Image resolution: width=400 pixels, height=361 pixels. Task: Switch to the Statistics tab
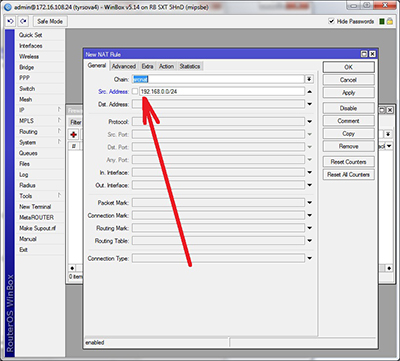(x=190, y=66)
